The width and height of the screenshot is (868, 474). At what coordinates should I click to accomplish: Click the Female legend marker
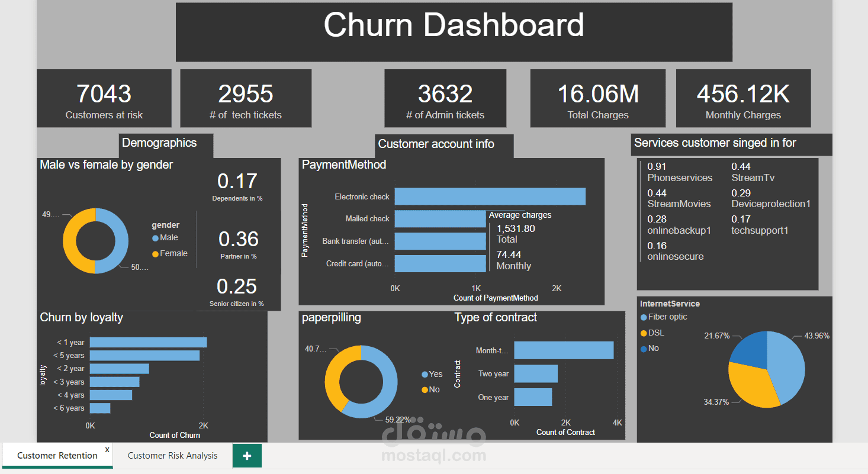[x=156, y=254]
